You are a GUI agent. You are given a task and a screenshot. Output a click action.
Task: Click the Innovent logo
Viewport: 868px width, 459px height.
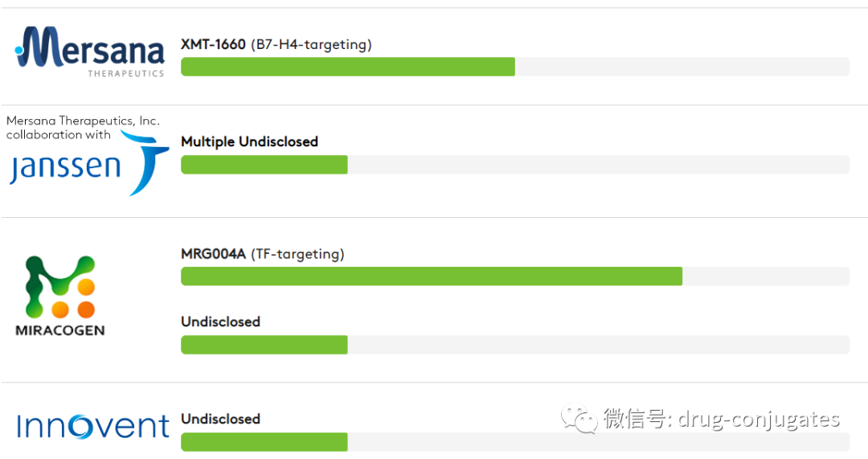coord(92,426)
